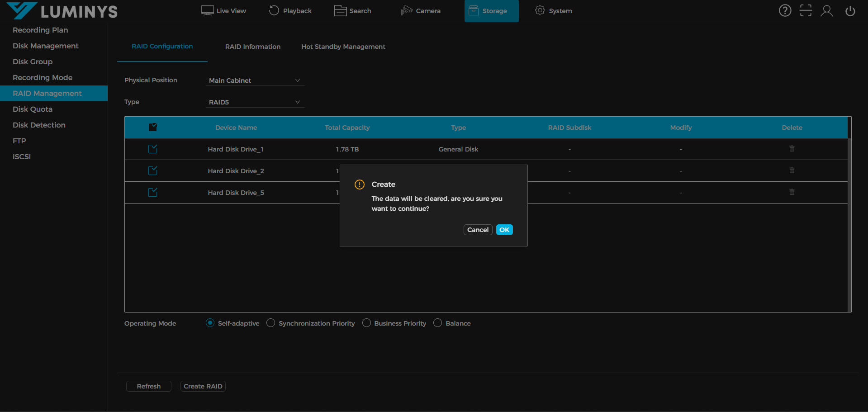Expand the Physical Position dropdown
The width and height of the screenshot is (868, 412).
pyautogui.click(x=255, y=81)
